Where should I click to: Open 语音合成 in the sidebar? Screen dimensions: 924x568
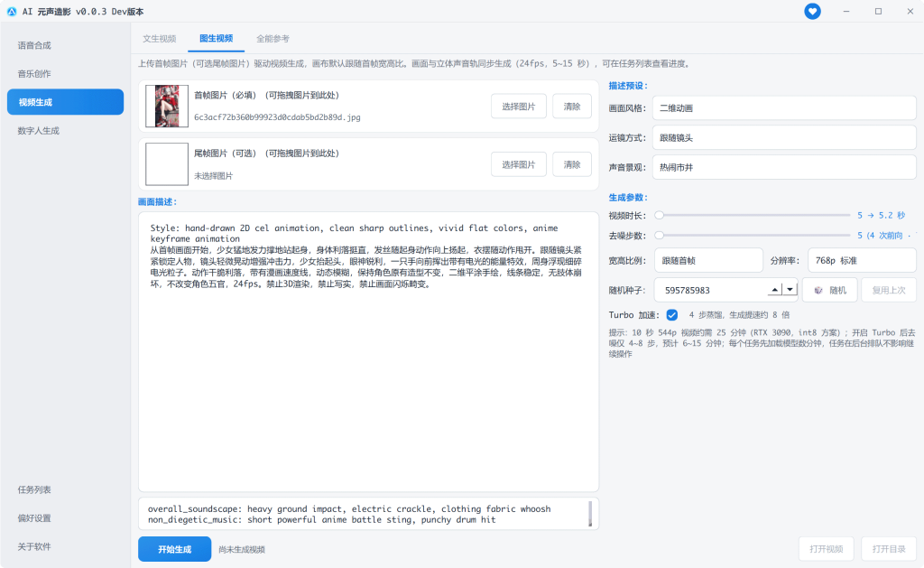tap(65, 45)
